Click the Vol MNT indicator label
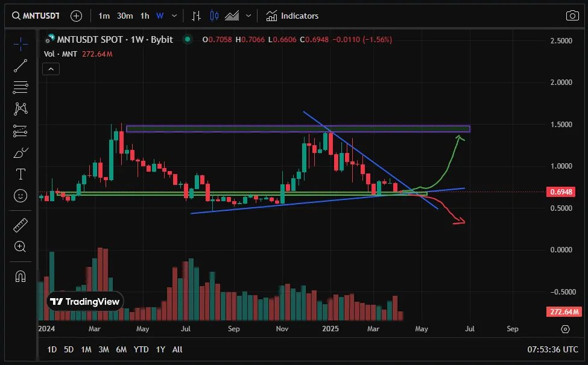The height and width of the screenshot is (365, 588). point(60,54)
